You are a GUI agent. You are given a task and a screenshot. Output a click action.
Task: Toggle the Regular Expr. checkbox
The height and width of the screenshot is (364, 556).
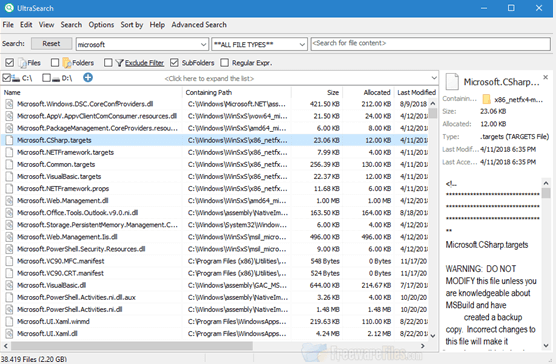tap(224, 63)
